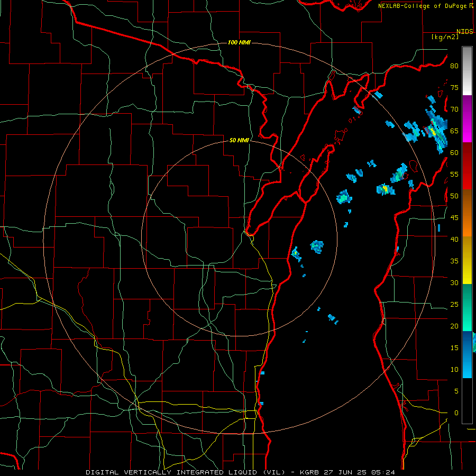Select the 30 value on the scale
This screenshot has height=476, width=476.
[x=454, y=282]
